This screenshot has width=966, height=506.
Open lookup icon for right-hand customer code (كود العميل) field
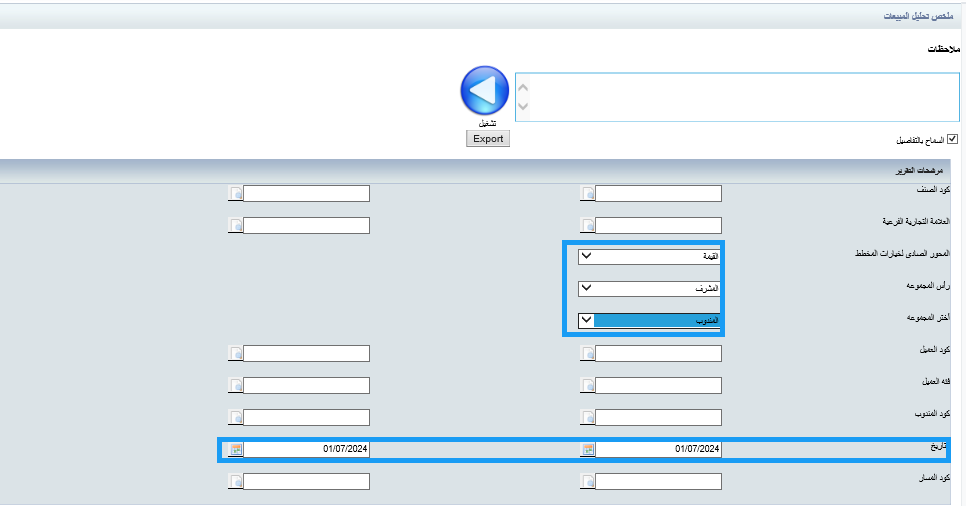588,354
